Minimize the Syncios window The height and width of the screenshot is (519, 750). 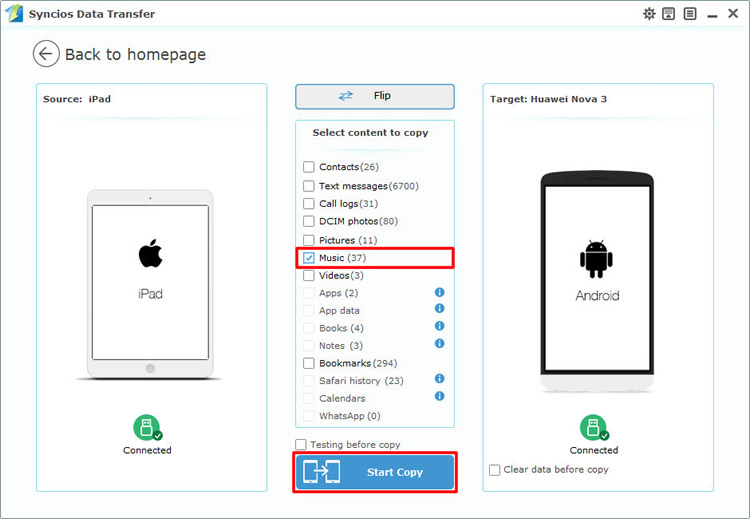(x=712, y=15)
